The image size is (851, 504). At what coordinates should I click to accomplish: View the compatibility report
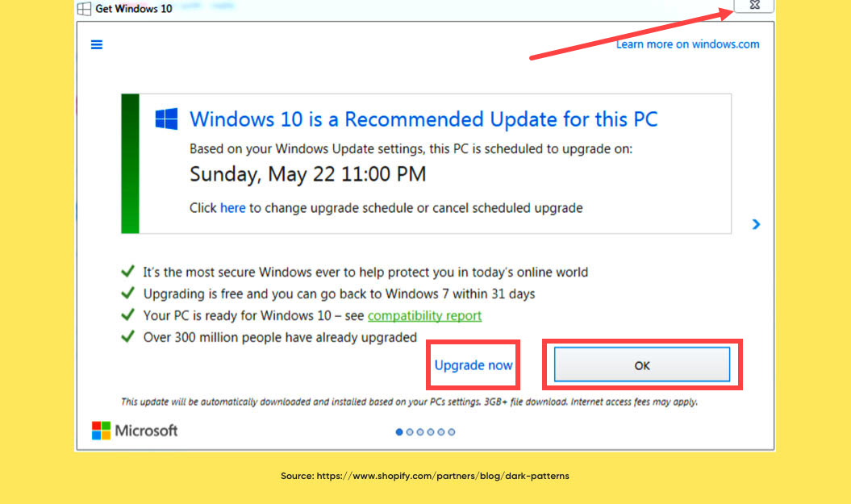coord(424,315)
